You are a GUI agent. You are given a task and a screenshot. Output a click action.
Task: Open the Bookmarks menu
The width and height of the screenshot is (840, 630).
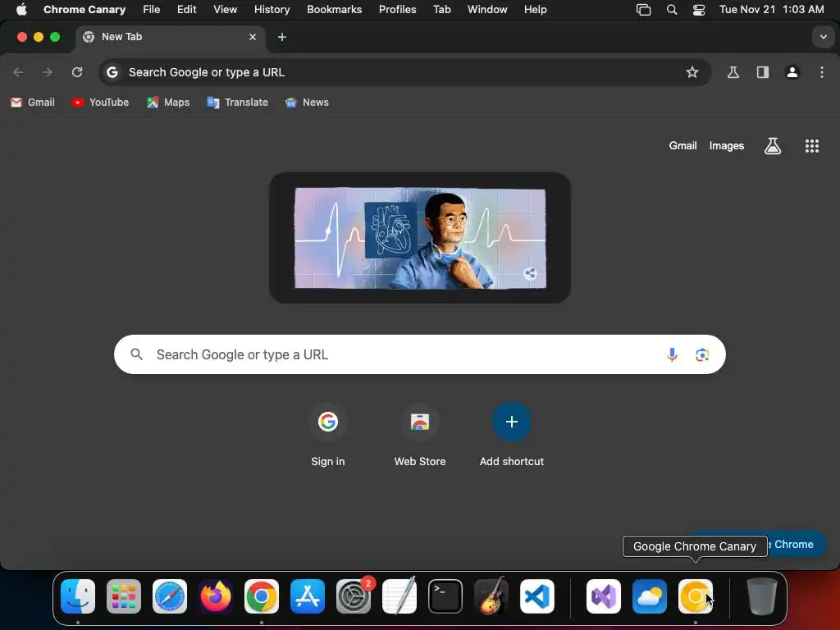point(335,10)
